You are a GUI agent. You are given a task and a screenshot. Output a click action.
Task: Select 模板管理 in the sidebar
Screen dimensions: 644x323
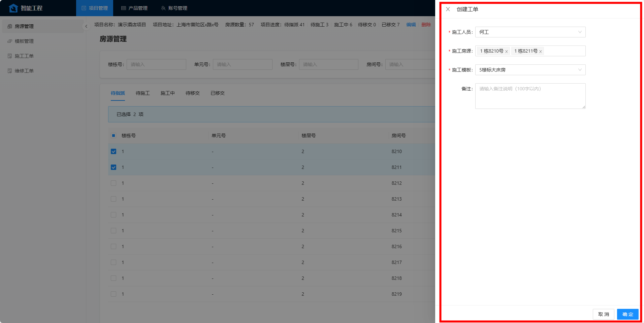click(43, 41)
